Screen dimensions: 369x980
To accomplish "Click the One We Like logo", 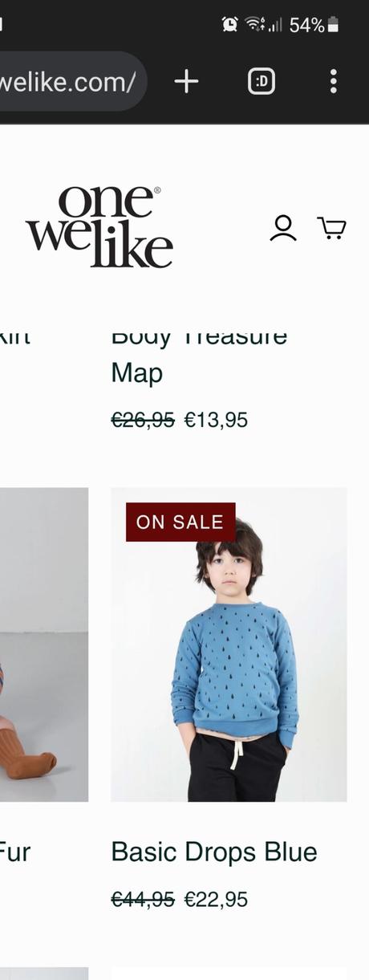I will (99, 227).
